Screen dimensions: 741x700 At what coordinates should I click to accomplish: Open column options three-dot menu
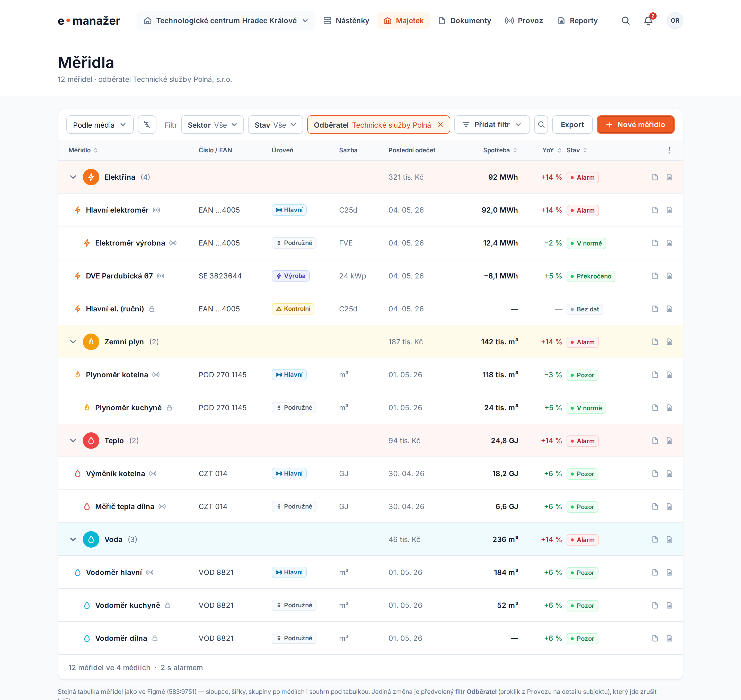click(x=669, y=150)
